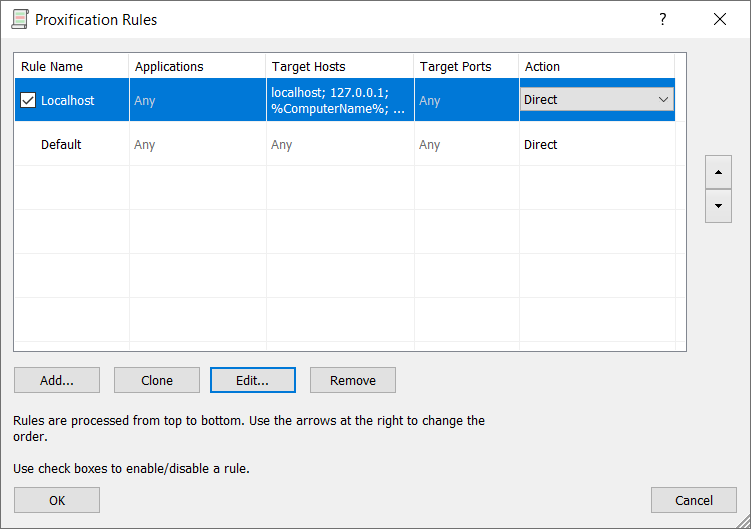Open the Edit... rule dialog
751x529 pixels.
tap(253, 380)
